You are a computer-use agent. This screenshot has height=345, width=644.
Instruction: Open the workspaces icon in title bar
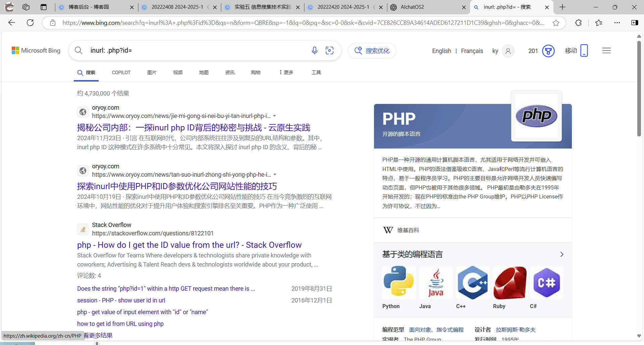(x=26, y=7)
